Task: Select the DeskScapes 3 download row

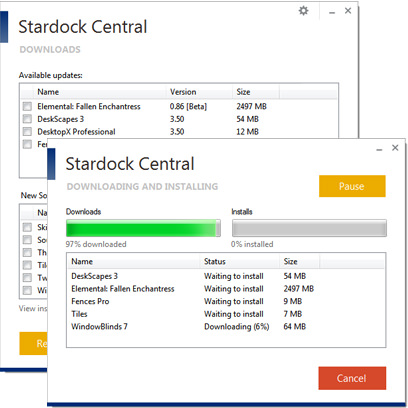Action: pos(226,276)
